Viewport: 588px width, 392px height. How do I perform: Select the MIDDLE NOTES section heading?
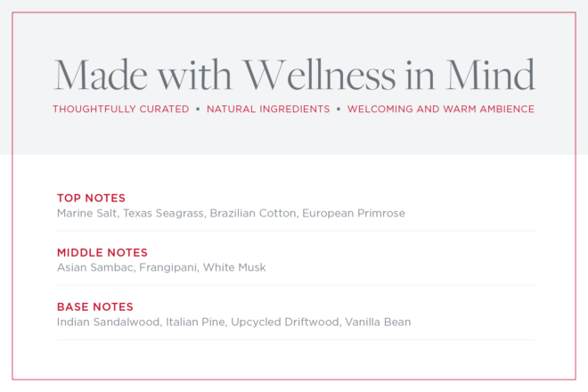[x=102, y=252]
